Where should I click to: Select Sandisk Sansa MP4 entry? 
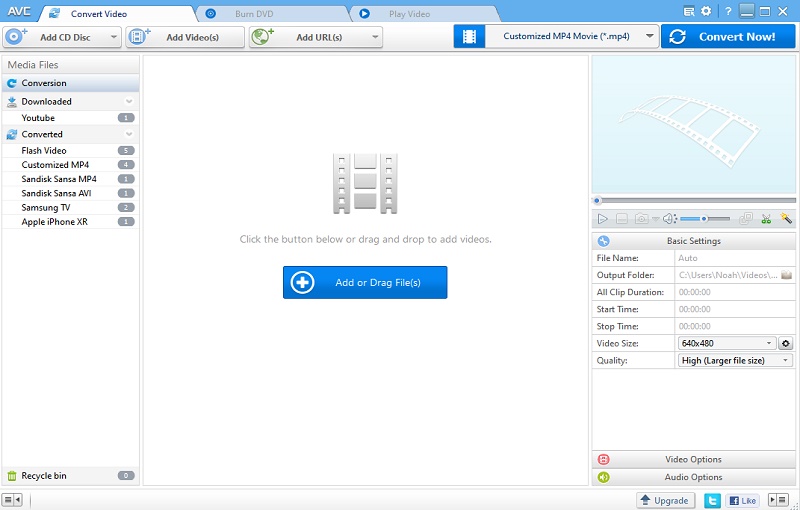coord(70,179)
